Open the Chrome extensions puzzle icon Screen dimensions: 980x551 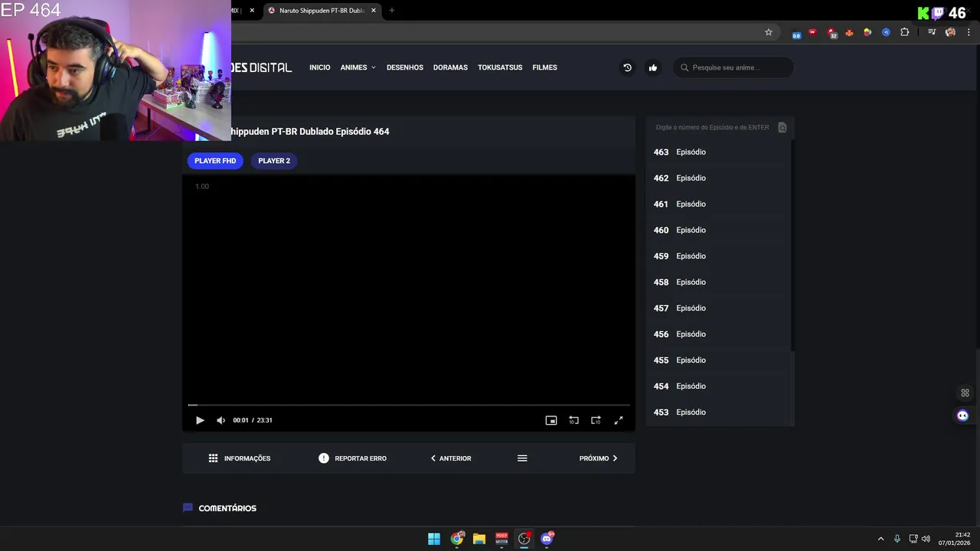coord(904,32)
